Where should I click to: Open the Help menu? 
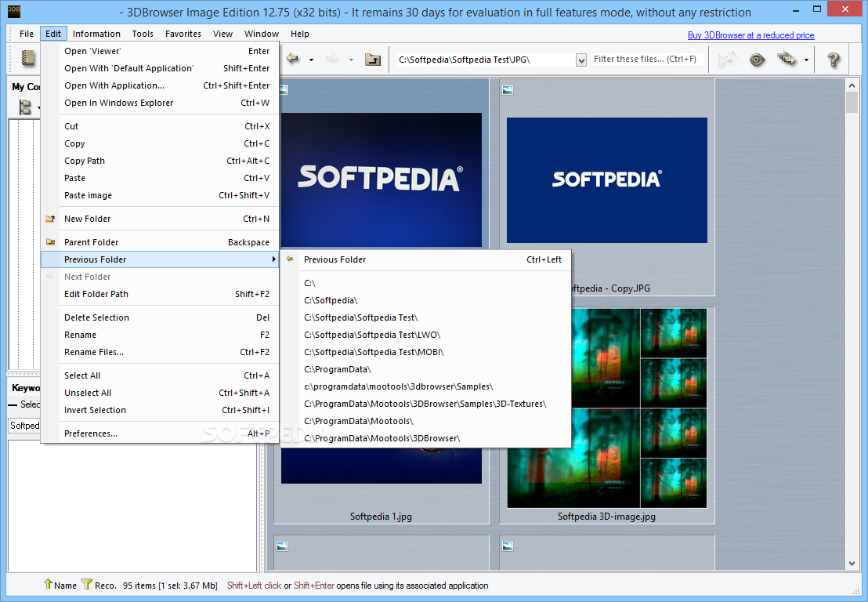point(299,34)
